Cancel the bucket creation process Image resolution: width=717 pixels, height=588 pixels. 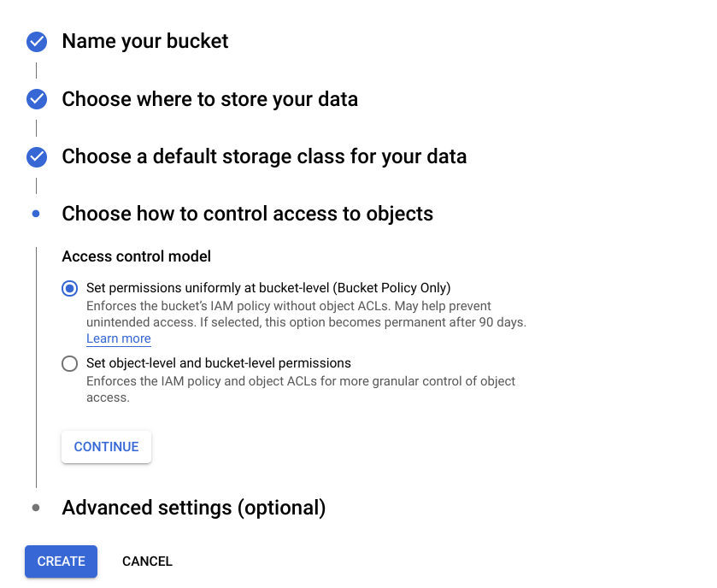pos(147,562)
